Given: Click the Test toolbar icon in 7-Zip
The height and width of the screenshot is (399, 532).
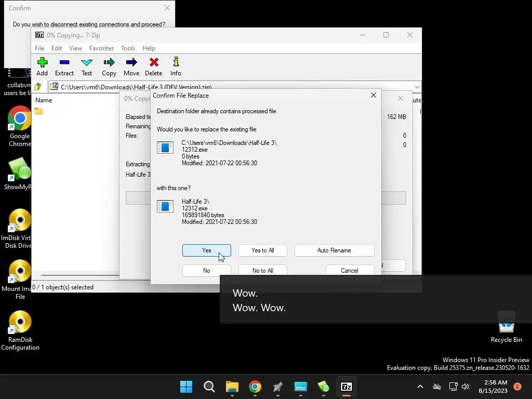Looking at the screenshot, I should [87, 66].
